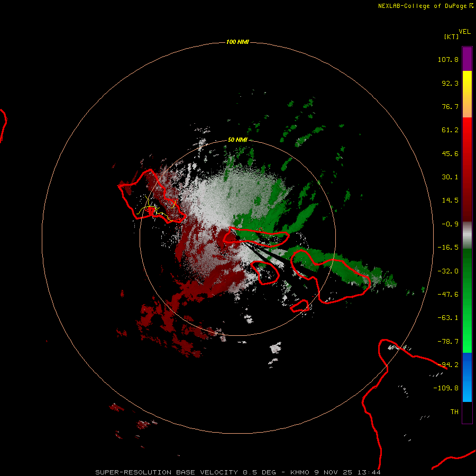
Task: Click the -32.0 velocity scale value
Action: [448, 271]
